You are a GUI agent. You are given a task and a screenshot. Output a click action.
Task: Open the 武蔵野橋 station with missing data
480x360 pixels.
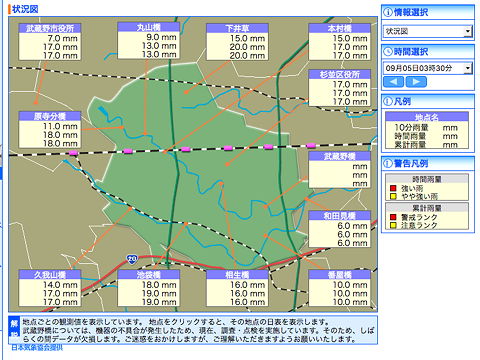click(340, 170)
